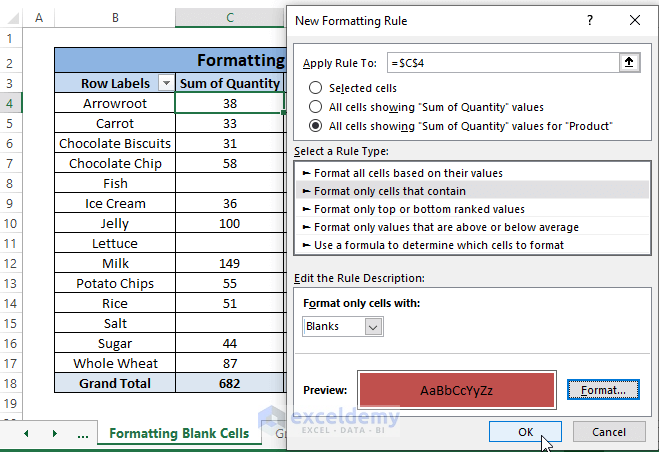Open the Blanks condition dropdown
Viewport: 659px width, 452px height.
coord(374,326)
